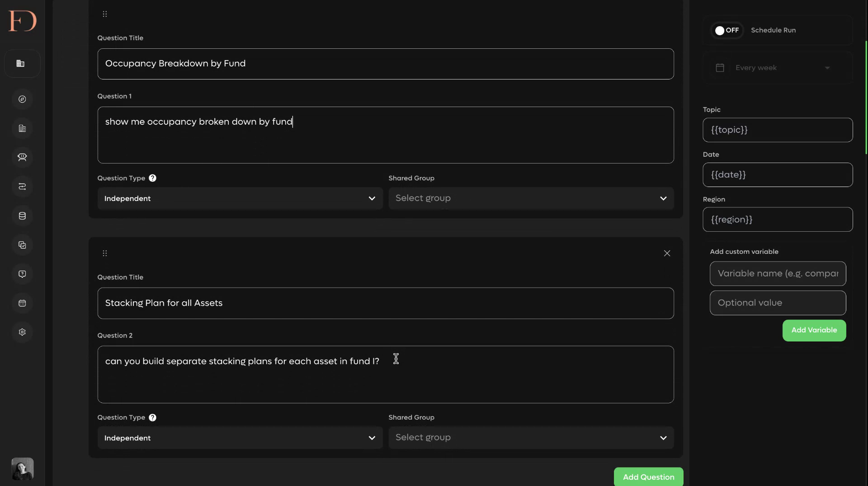
Task: Edit the Occupancy Breakdown by Fund title field
Action: tap(386, 64)
